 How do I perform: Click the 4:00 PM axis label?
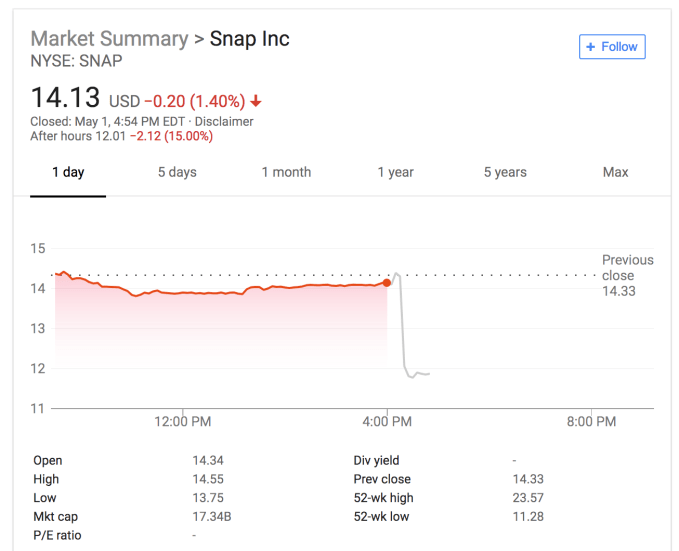(387, 422)
